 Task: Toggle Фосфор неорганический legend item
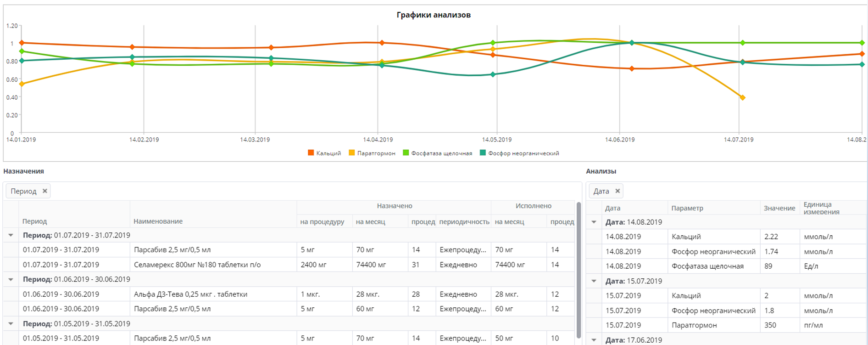coord(519,153)
